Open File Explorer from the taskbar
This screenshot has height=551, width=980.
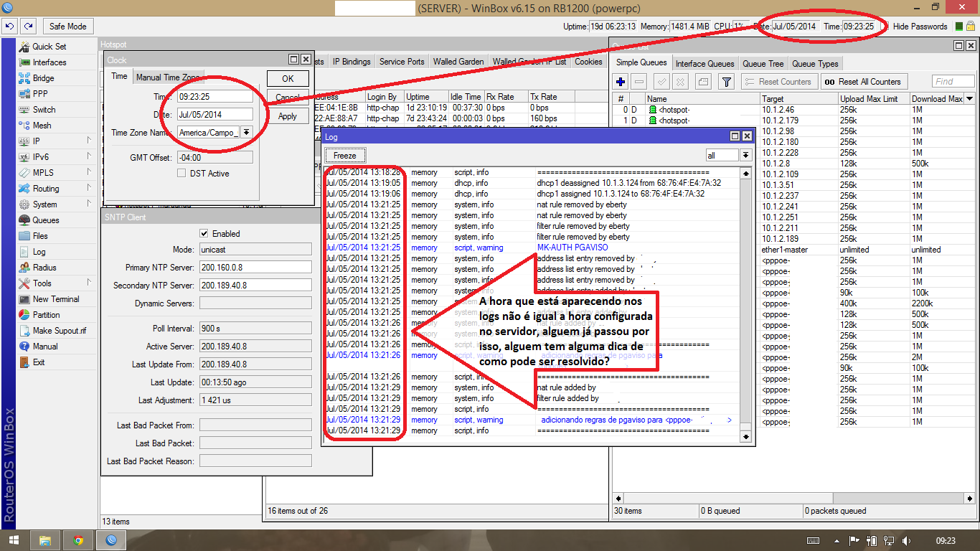(44, 540)
